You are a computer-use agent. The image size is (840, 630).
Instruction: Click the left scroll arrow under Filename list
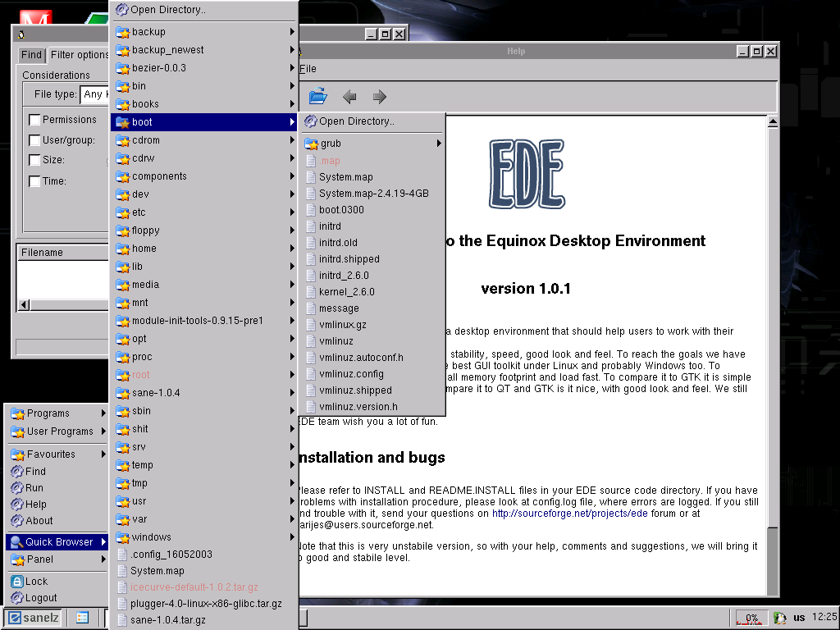coord(24,305)
